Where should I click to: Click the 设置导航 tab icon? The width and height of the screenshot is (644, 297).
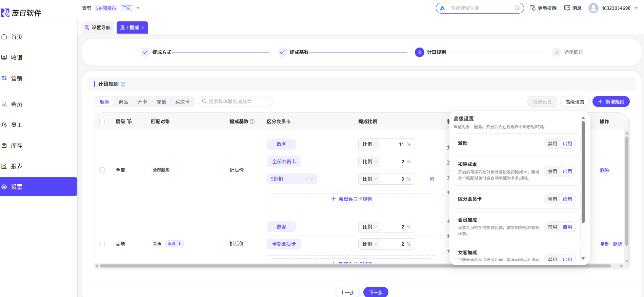click(x=87, y=27)
